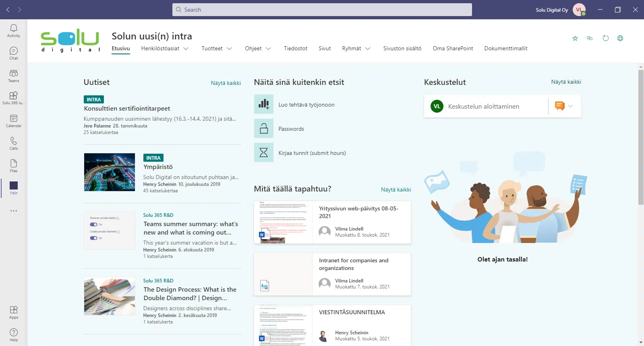644x346 pixels.
Task: Open the Activity feed in sidebar
Action: pyautogui.click(x=14, y=31)
